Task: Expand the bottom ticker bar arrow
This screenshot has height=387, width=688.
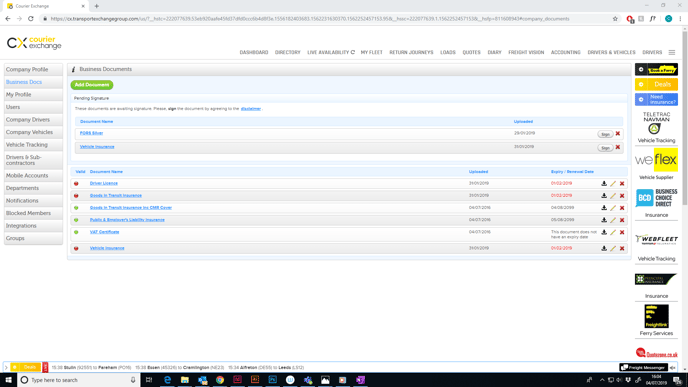Action: 6,367
